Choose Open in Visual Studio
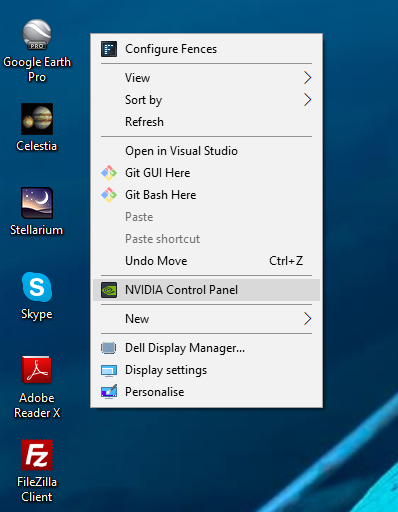This screenshot has height=512, width=398. [206, 151]
